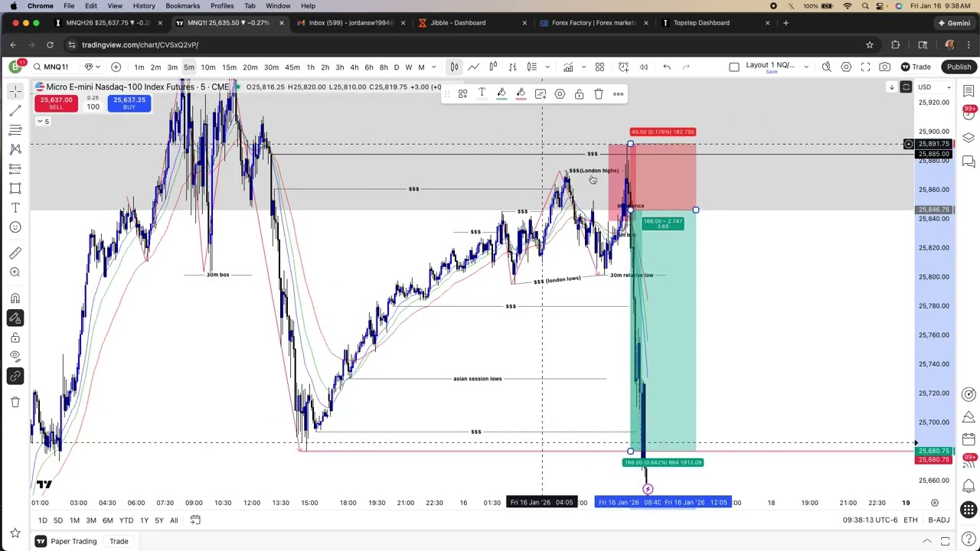Pick red fill color in floating toolbar

click(521, 94)
